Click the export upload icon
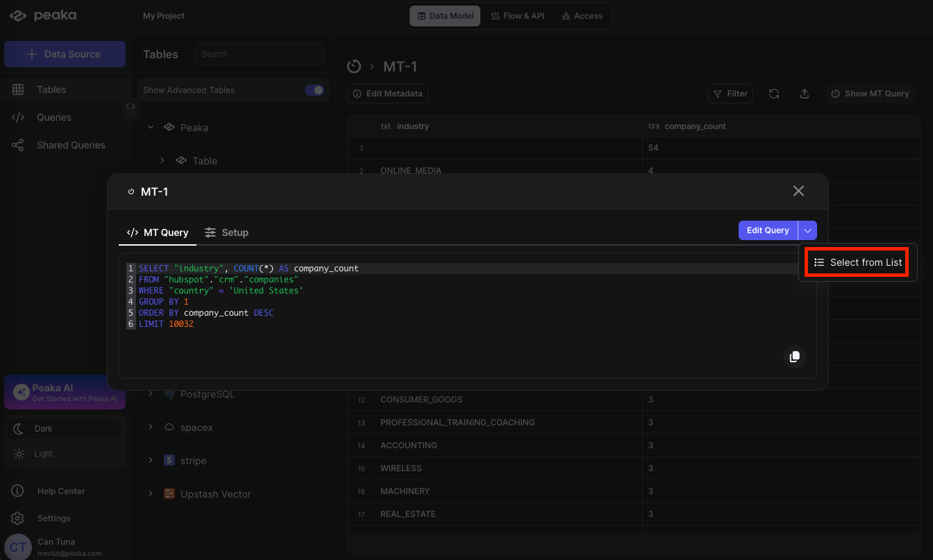 pos(805,94)
